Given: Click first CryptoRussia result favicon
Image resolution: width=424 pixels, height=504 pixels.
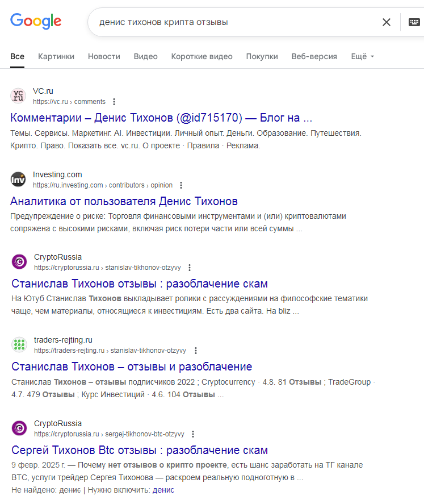Looking at the screenshot, I should (x=19, y=262).
